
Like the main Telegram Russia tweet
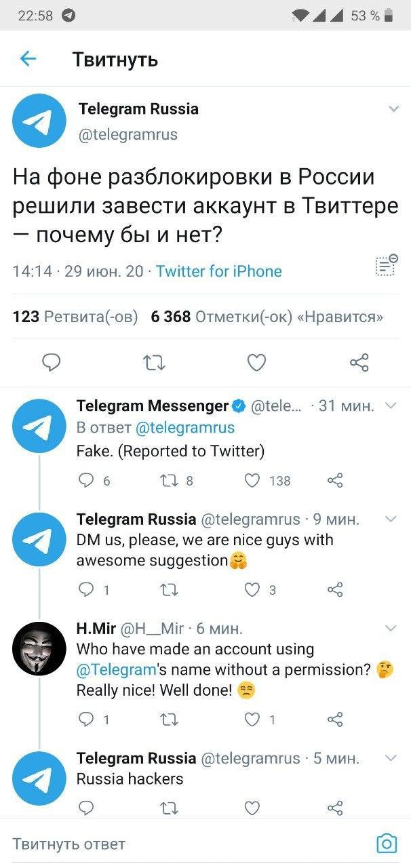256,363
